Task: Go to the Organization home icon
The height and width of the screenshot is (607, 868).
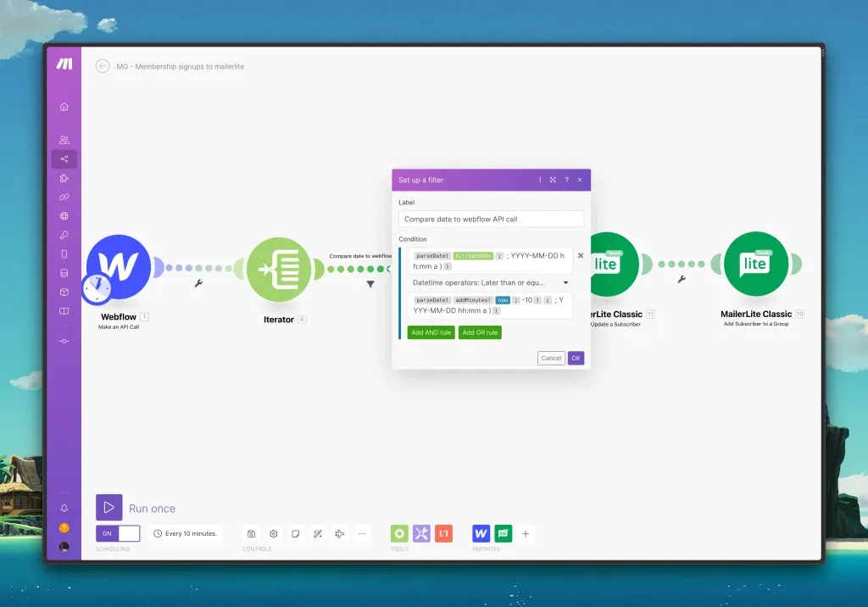Action: click(x=64, y=106)
